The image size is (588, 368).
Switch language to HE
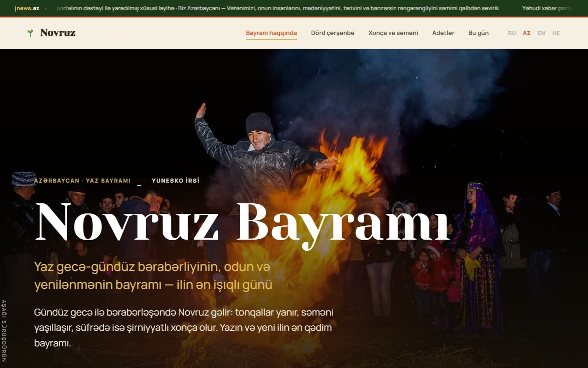(556, 33)
